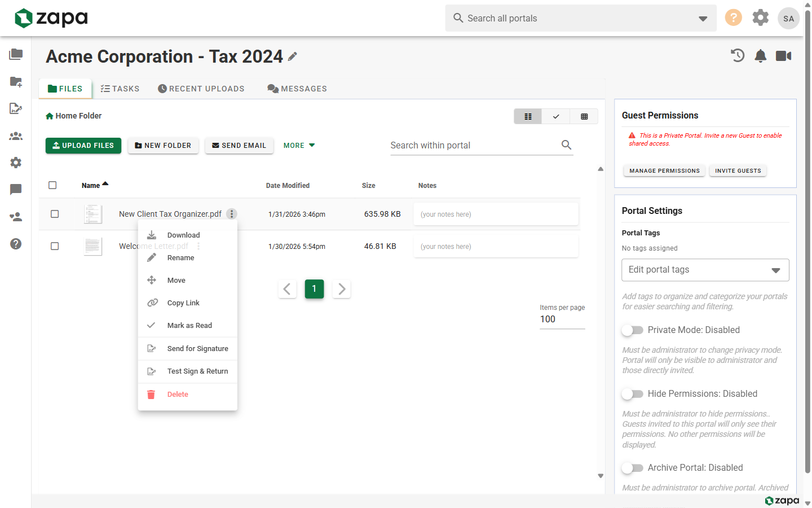Open the Items per page selector
The height and width of the screenshot is (508, 812).
pos(562,319)
